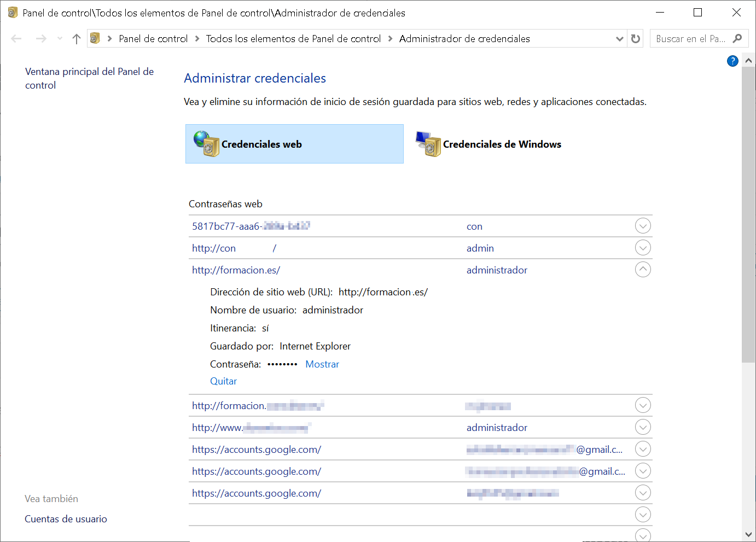The image size is (756, 542).
Task: Expand the first accounts.google.com credential
Action: tap(643, 448)
